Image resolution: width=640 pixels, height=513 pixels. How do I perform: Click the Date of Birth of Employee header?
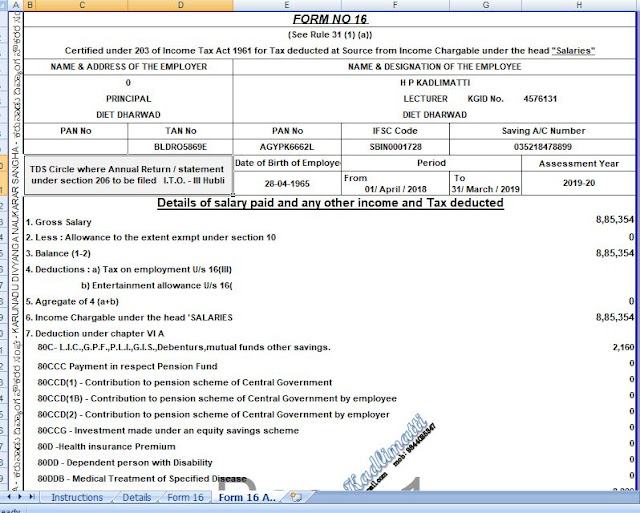(x=287, y=163)
